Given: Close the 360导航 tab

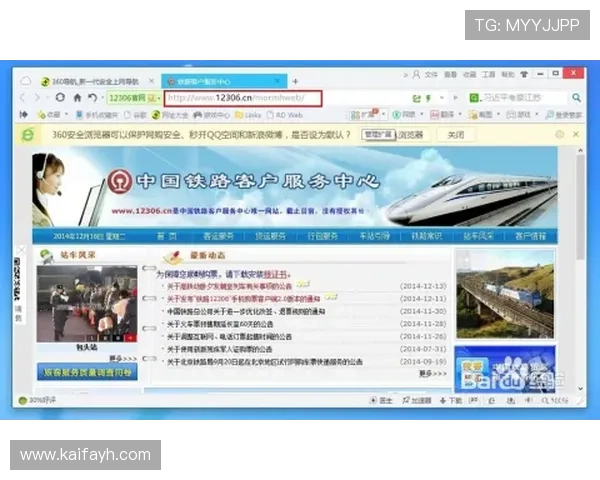Looking at the screenshot, I should coord(152,81).
